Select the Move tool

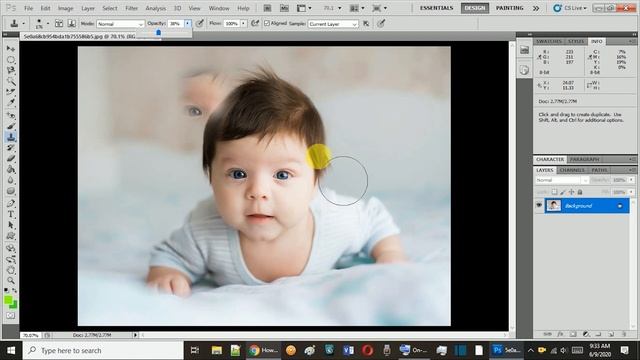click(x=11, y=49)
